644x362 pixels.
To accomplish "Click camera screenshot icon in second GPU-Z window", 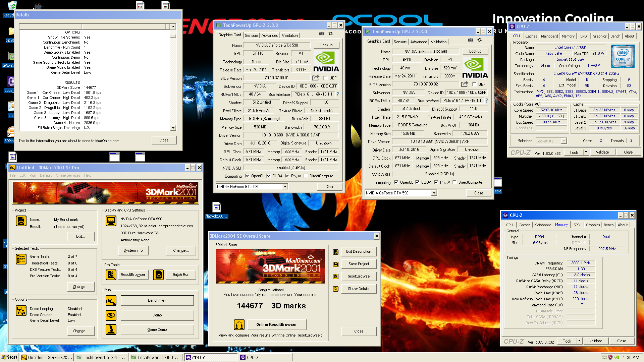I will point(470,40).
